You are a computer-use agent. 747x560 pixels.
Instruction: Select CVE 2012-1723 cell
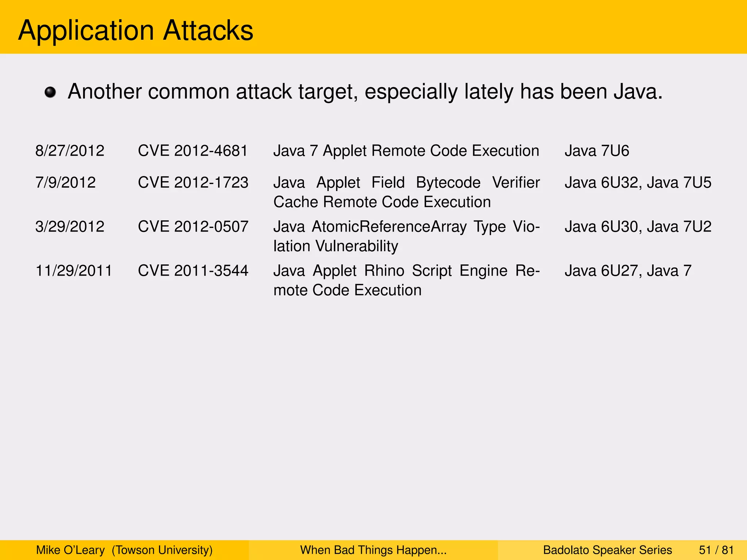click(193, 182)
